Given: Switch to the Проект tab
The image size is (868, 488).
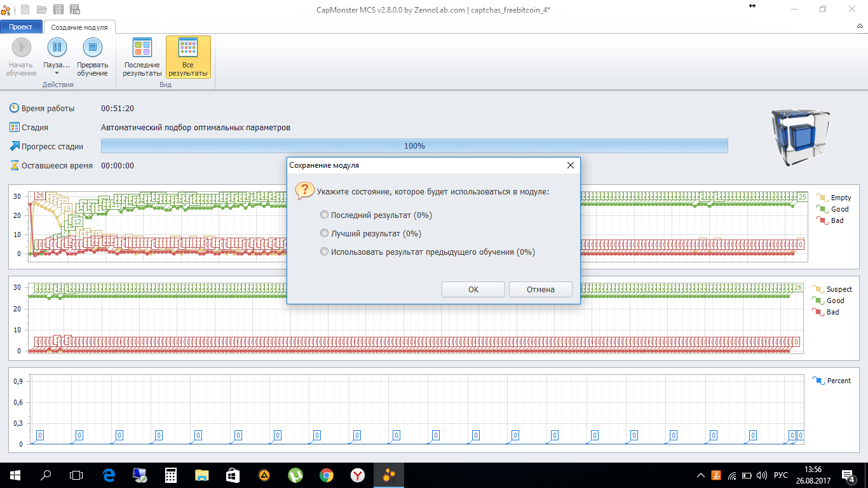Looking at the screenshot, I should (21, 27).
